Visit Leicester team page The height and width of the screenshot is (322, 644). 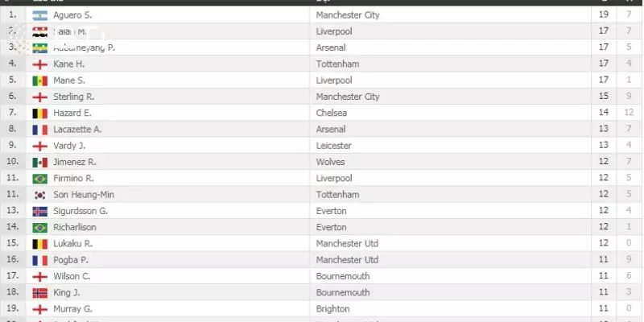pos(333,146)
